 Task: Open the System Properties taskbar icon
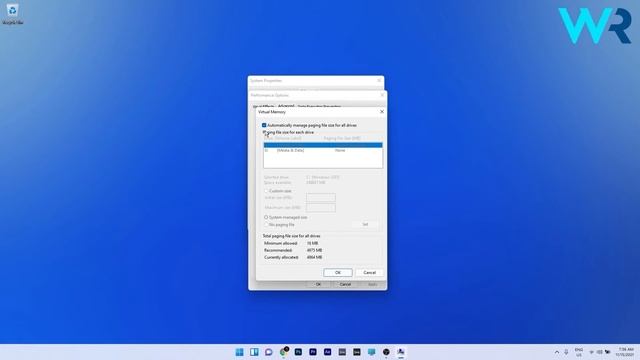point(401,352)
